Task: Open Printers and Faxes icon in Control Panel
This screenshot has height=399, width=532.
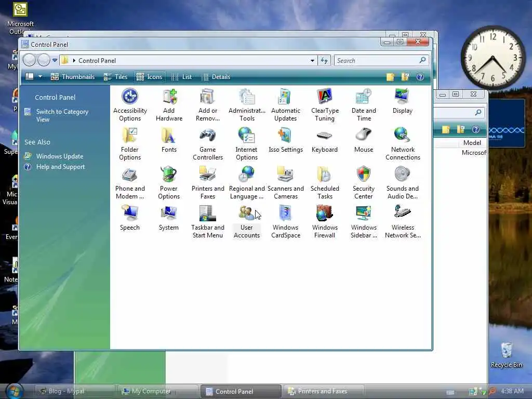Action: (208, 182)
